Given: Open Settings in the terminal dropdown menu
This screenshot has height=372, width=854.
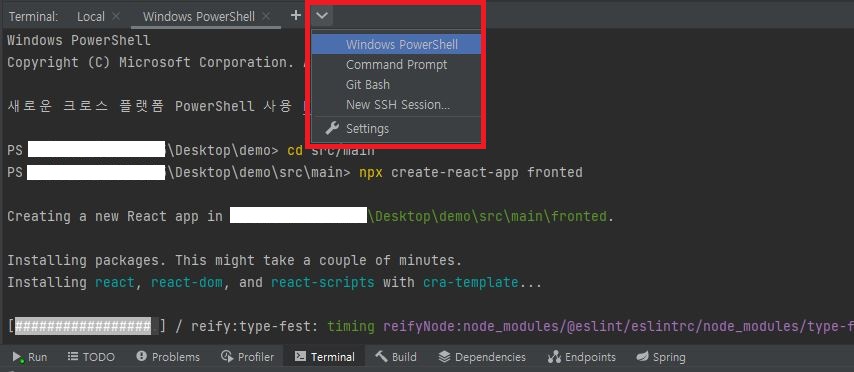Looking at the screenshot, I should click(396, 129).
